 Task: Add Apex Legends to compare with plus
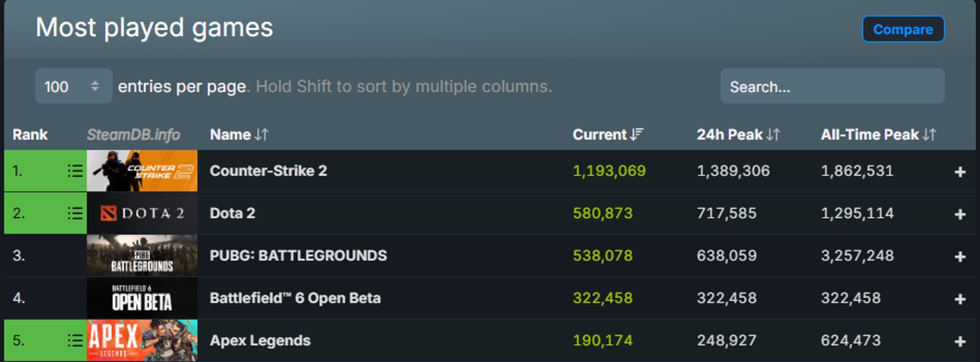pos(960,342)
